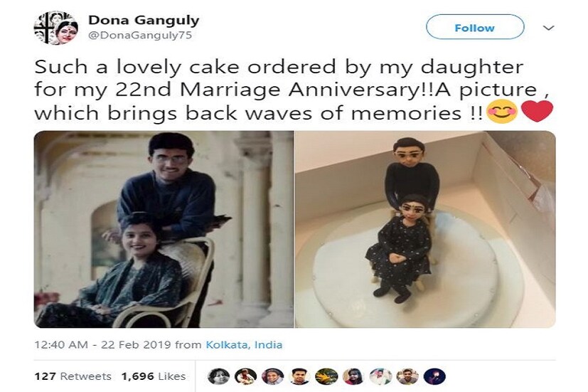Click the black-and-white liker avatar

tap(218, 376)
